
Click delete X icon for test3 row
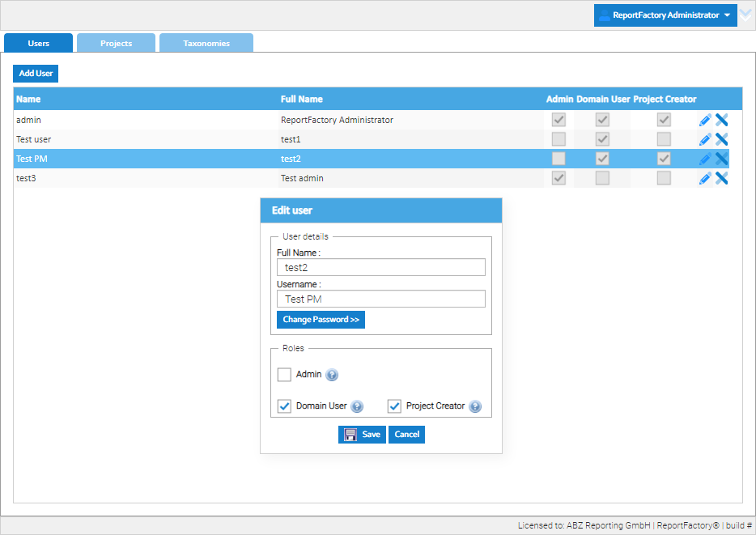pos(722,178)
